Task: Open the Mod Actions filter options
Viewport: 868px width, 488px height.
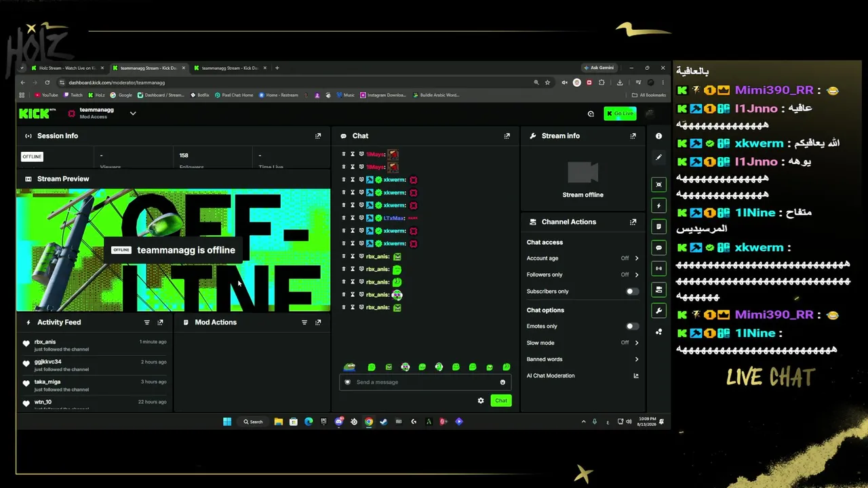Action: click(x=304, y=323)
